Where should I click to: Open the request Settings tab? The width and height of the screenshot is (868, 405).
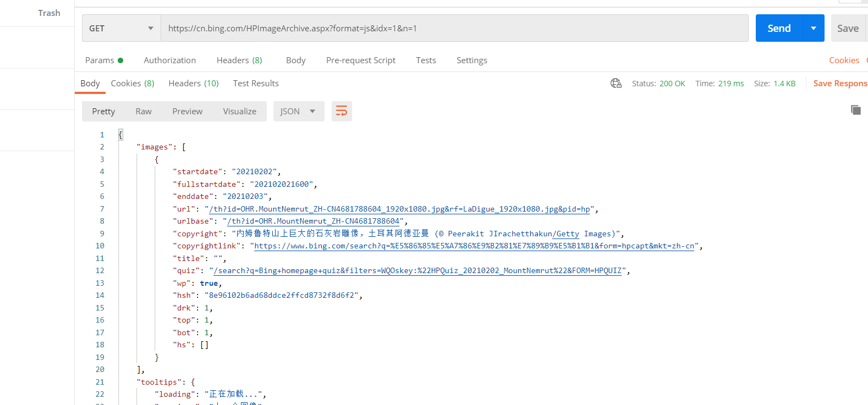(472, 60)
